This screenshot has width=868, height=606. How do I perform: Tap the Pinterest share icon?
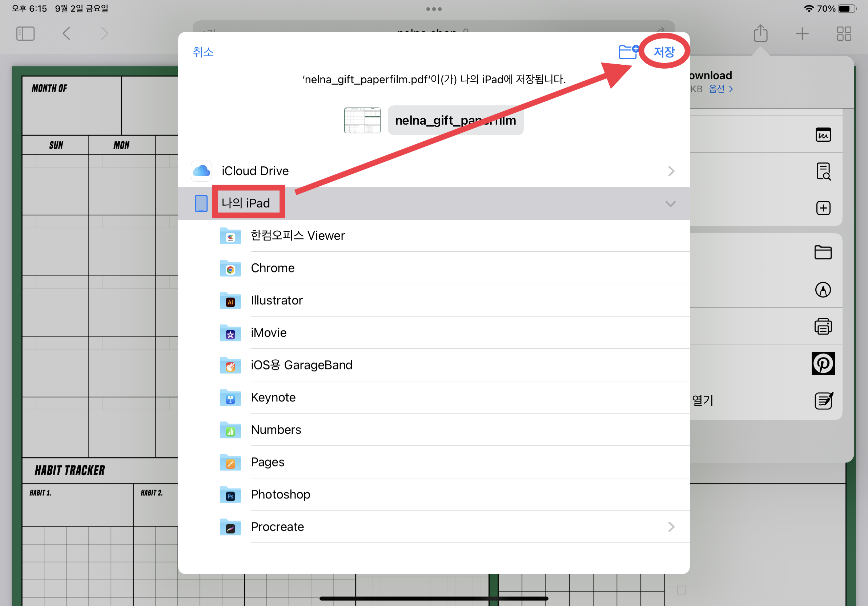823,363
